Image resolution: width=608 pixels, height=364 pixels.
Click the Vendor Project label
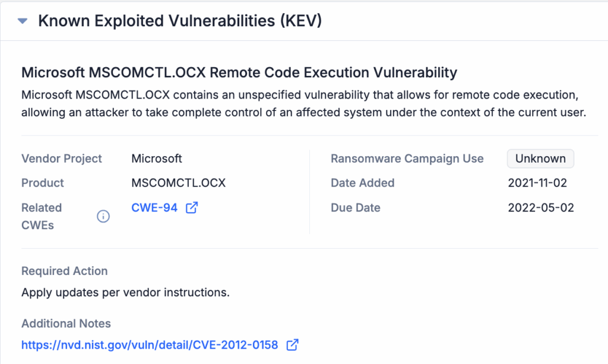pos(62,159)
